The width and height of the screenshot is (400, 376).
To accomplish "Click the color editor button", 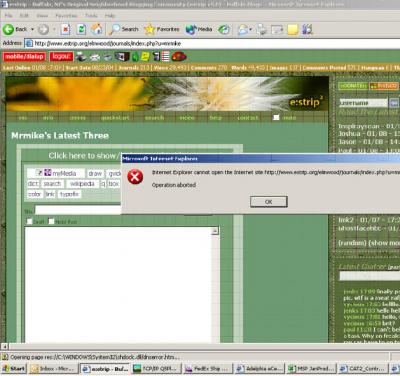I will (34, 194).
